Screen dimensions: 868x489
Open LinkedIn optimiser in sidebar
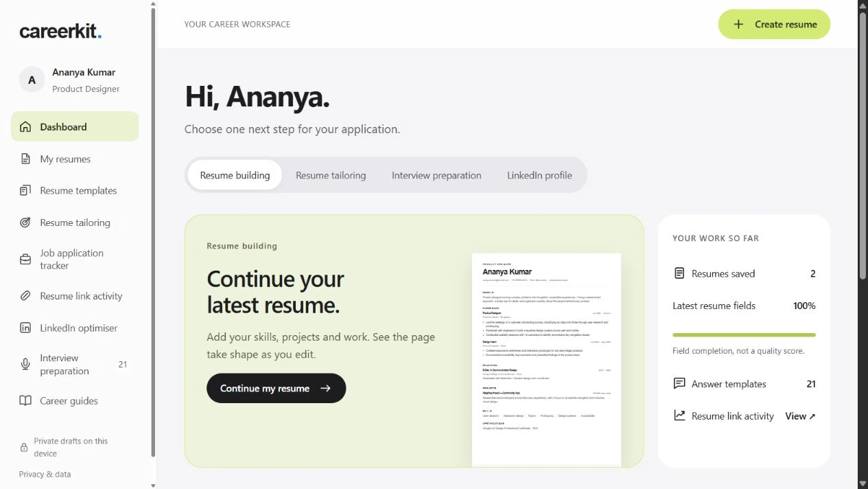tap(75, 328)
